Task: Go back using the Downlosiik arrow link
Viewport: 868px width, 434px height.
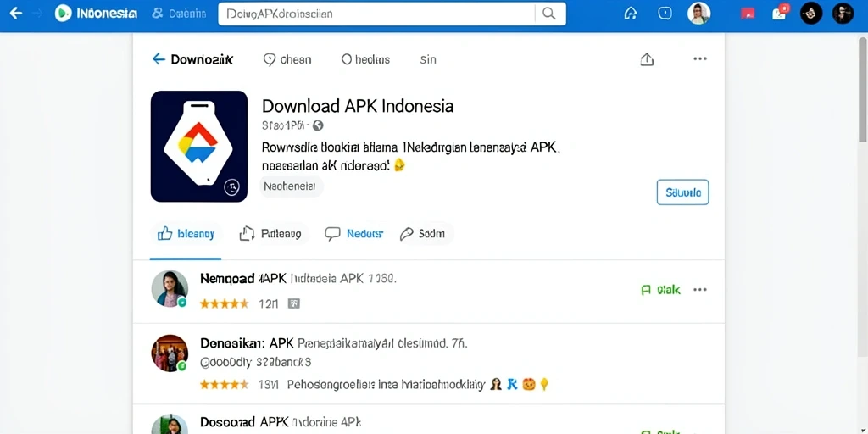Action: pyautogui.click(x=192, y=59)
